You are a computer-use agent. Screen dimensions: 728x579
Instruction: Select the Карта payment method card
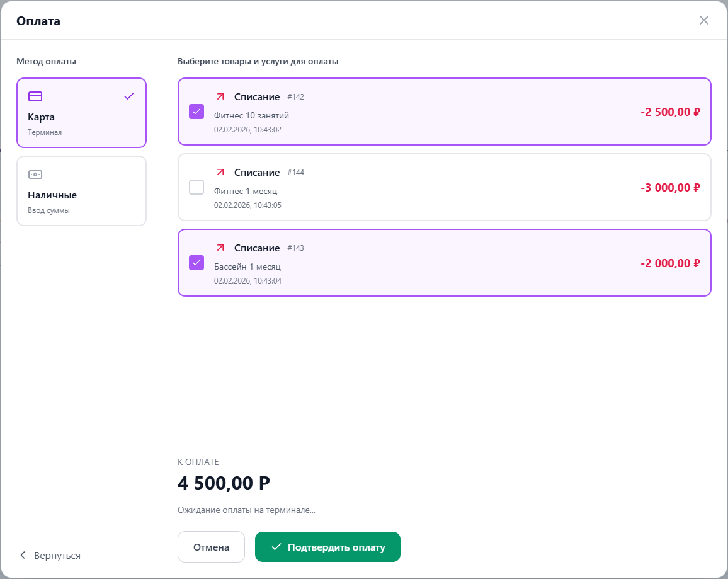(82, 113)
